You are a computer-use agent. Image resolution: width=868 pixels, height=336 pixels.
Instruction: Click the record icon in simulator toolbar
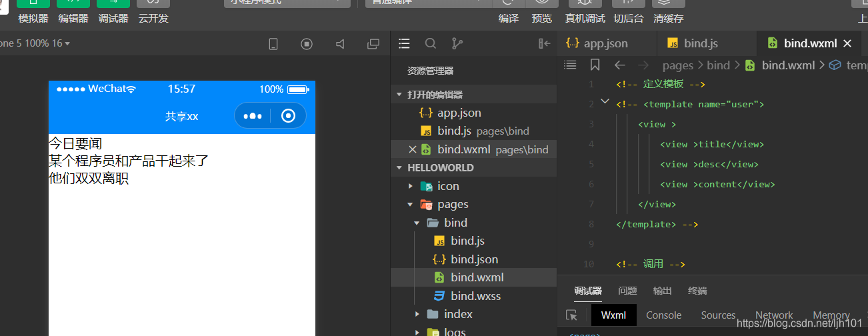(x=307, y=44)
